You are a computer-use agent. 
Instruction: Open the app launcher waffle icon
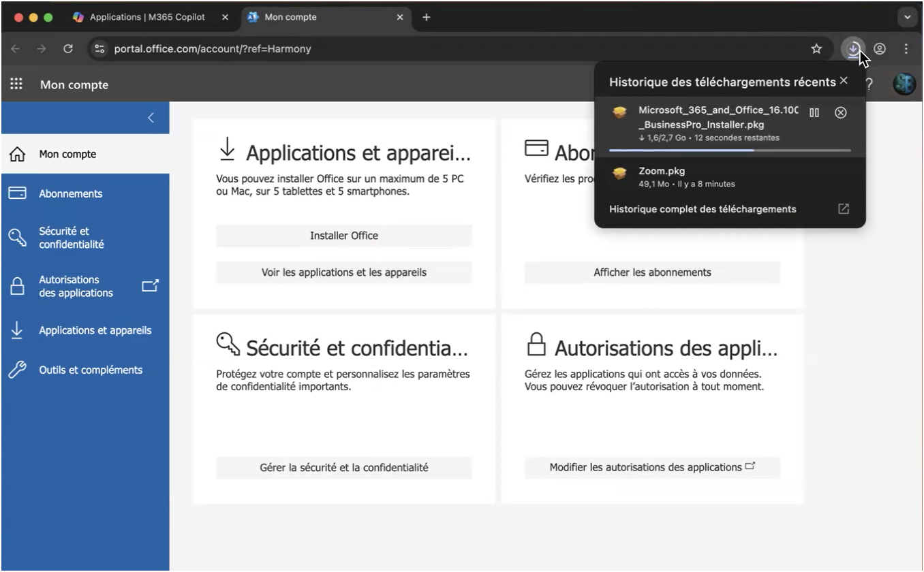click(x=16, y=84)
